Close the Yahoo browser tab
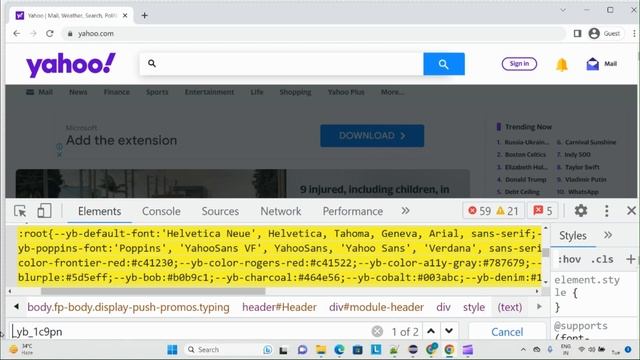The image size is (640, 360). (x=125, y=16)
